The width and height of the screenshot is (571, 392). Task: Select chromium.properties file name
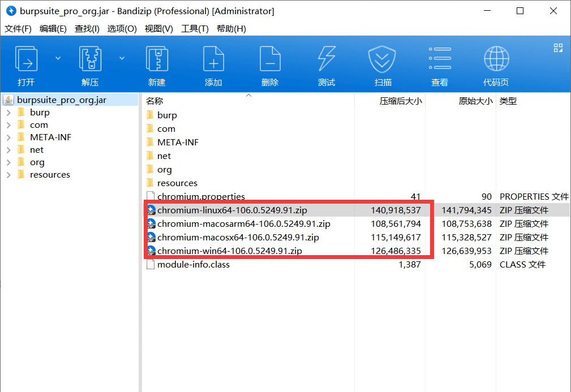[201, 196]
